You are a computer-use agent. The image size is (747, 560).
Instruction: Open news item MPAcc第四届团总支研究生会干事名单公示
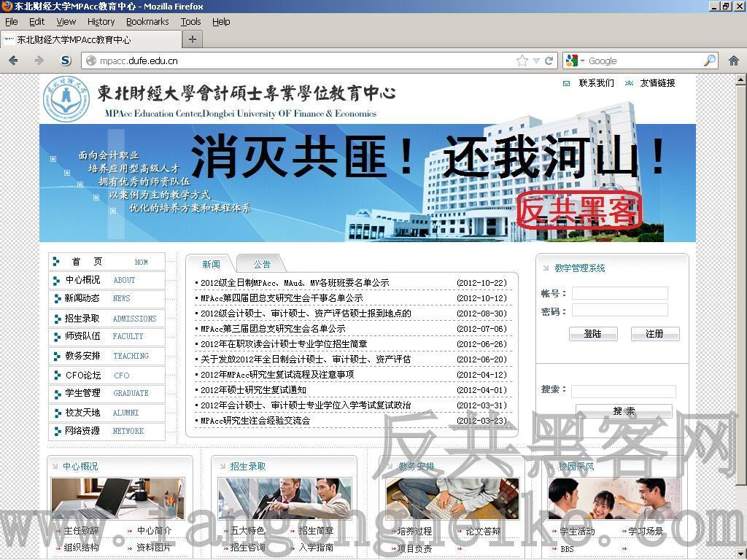[282, 298]
